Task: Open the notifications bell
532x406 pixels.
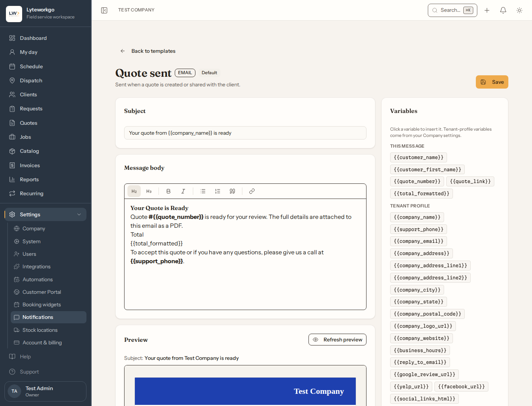Action: [503, 10]
